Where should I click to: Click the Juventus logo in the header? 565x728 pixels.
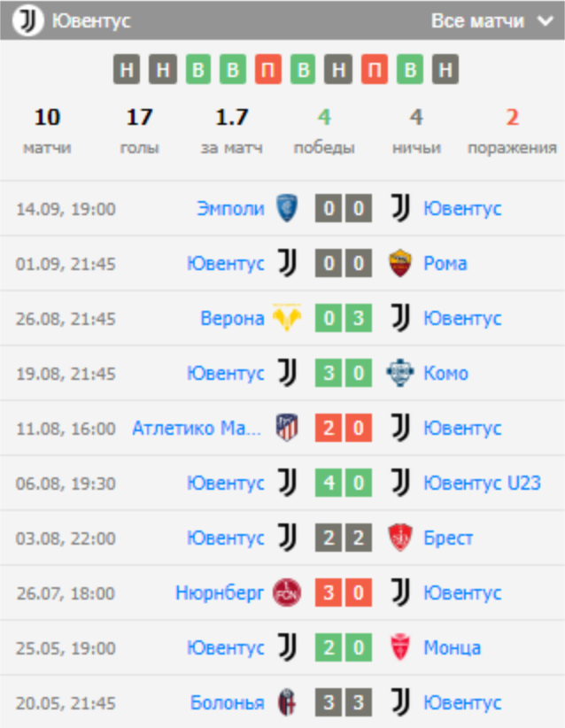(27, 20)
